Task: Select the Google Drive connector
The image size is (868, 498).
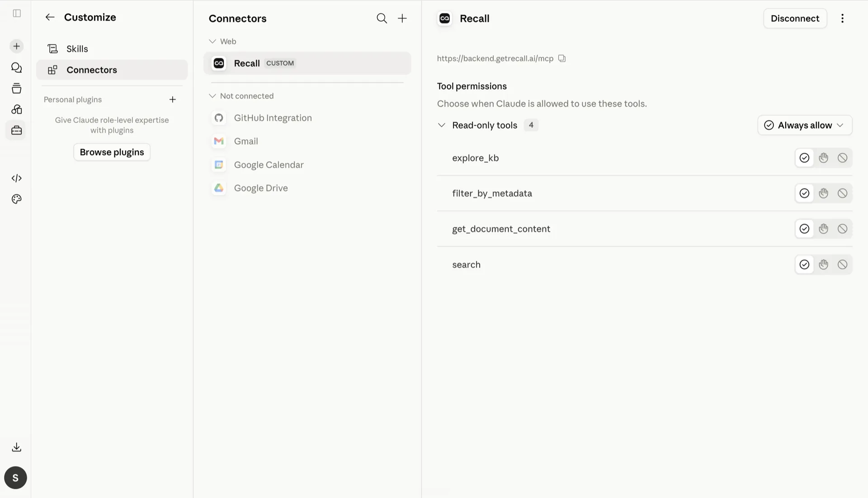Action: [x=307, y=188]
